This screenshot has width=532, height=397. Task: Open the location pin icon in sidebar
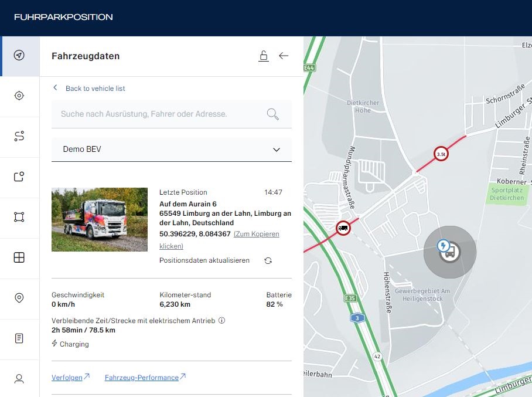[x=19, y=298]
